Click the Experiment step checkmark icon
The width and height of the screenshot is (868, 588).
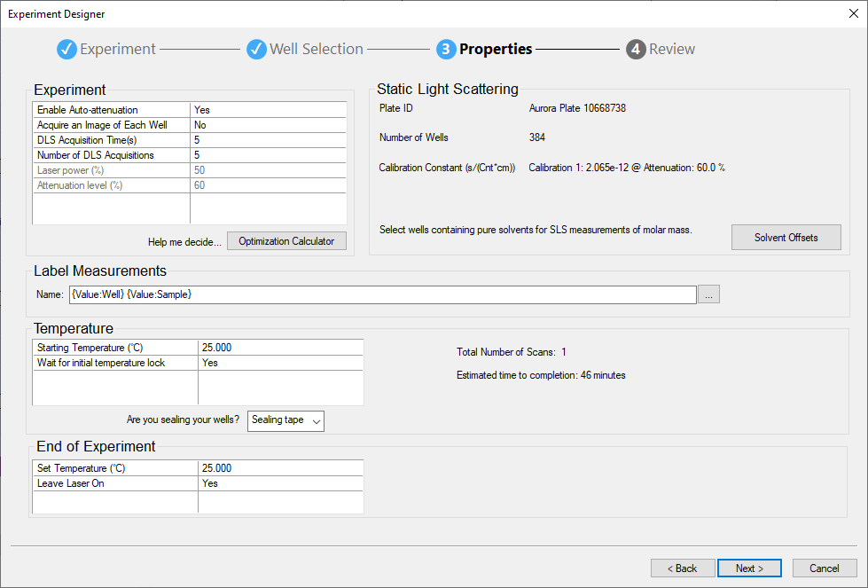(x=66, y=50)
